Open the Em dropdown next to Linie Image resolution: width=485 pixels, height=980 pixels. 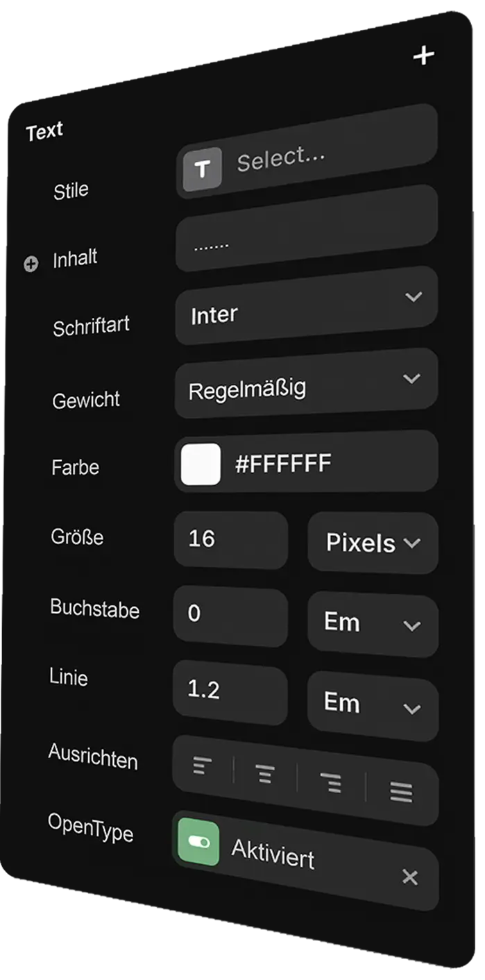pyautogui.click(x=373, y=702)
